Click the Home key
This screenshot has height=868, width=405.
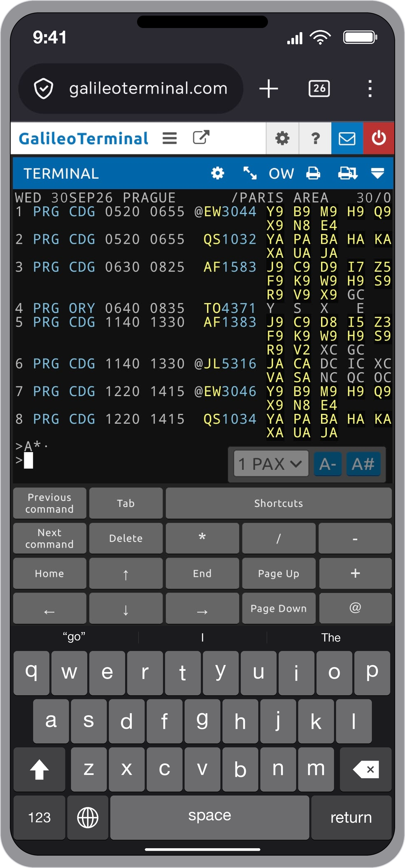(x=49, y=573)
